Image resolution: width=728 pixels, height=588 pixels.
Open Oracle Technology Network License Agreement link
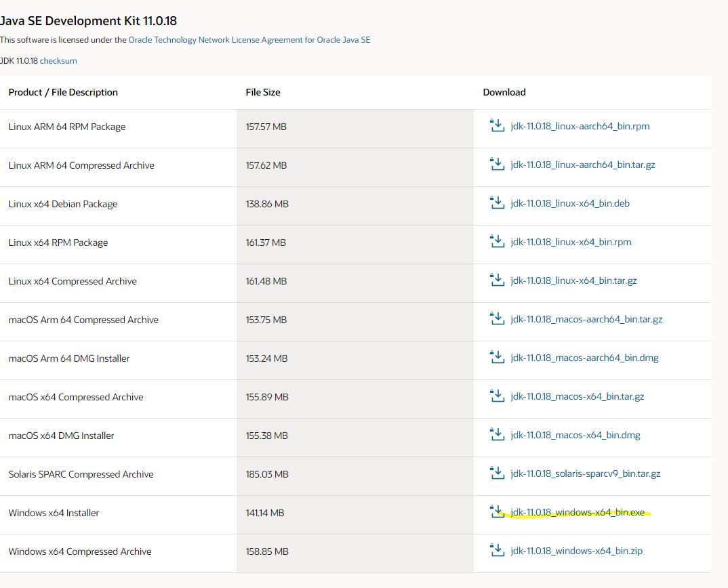pyautogui.click(x=249, y=40)
